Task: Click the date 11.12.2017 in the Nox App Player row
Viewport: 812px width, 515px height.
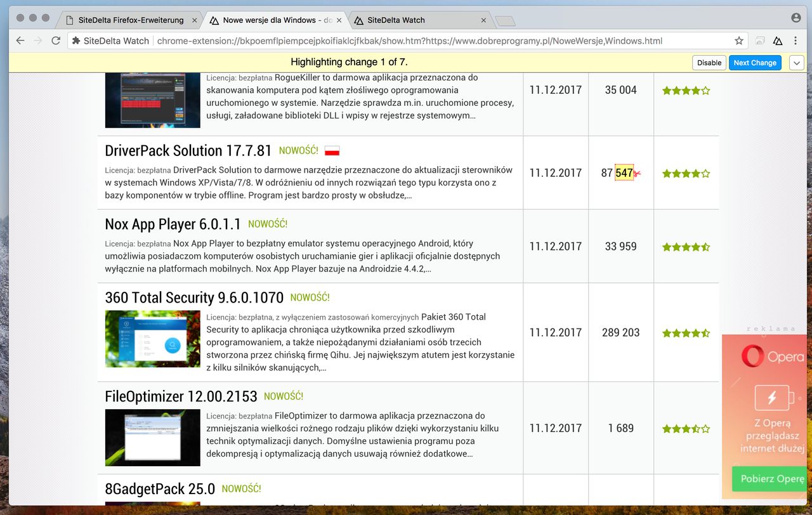Action: pyautogui.click(x=556, y=246)
